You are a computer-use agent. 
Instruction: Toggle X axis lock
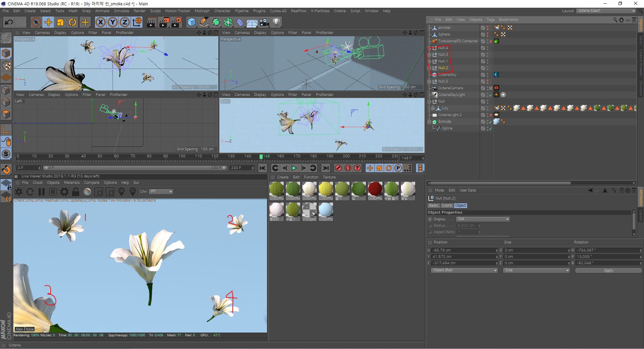[x=100, y=22]
